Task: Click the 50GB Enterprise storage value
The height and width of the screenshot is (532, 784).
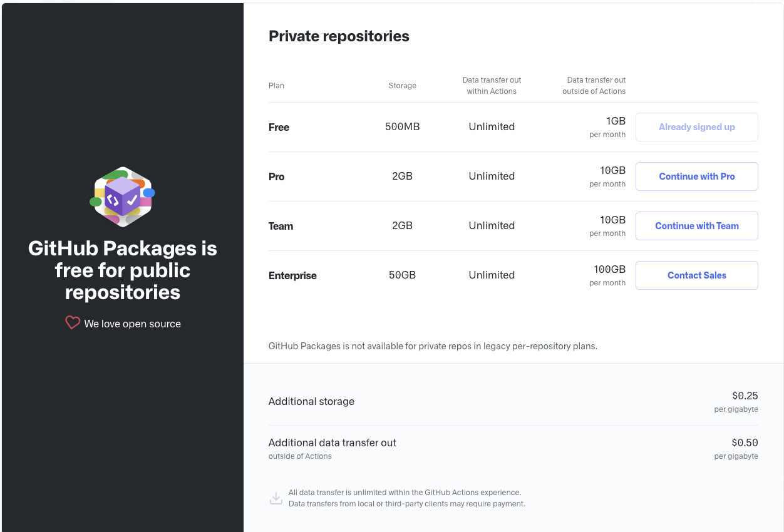Action: coord(402,275)
